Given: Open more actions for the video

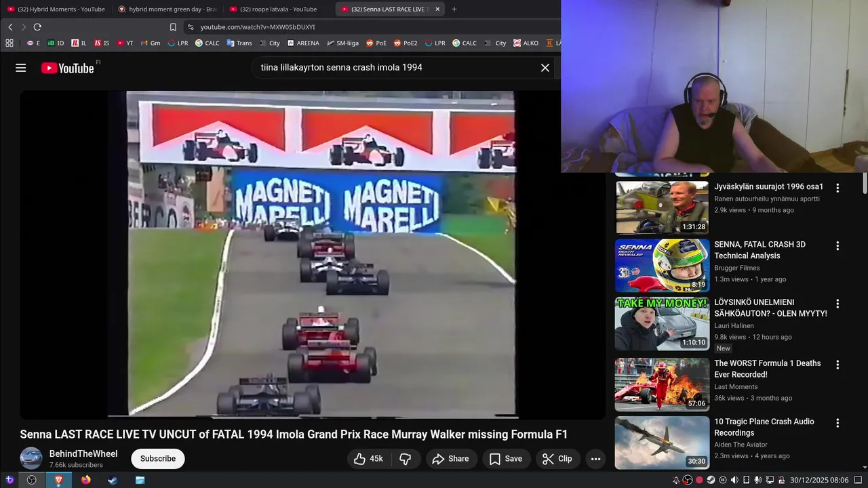Looking at the screenshot, I should pos(595,459).
